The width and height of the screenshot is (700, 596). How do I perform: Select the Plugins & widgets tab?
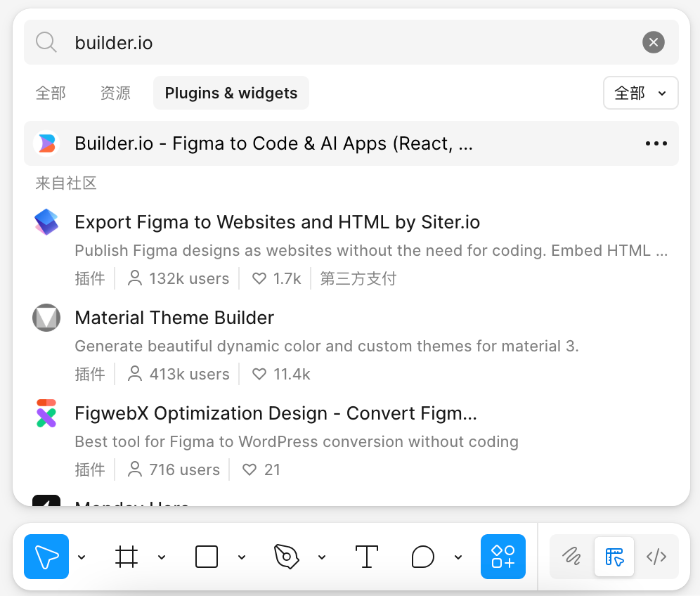click(x=231, y=93)
